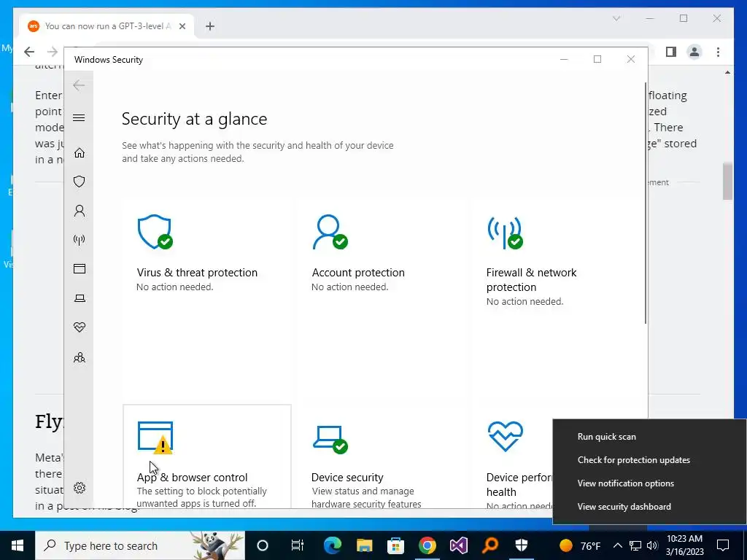Open Chrome profile avatar
The height and width of the screenshot is (560, 747).
point(694,52)
